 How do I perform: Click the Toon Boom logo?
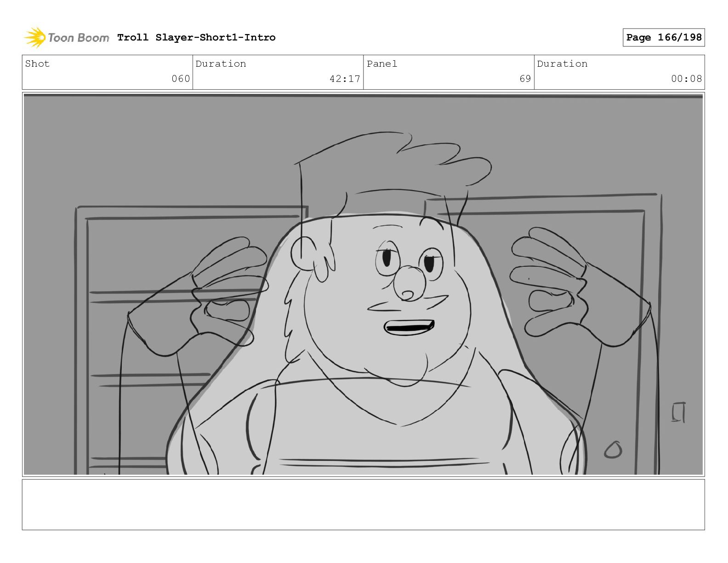67,37
